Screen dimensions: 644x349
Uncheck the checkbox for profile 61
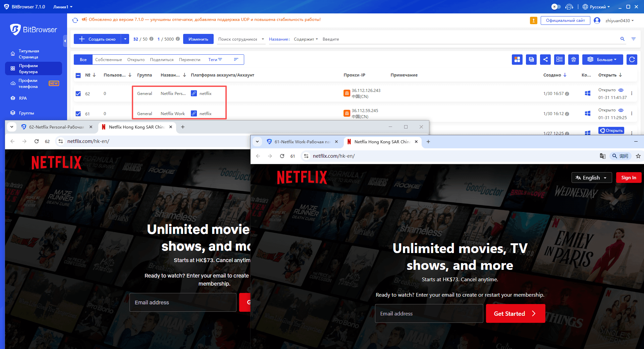click(78, 113)
